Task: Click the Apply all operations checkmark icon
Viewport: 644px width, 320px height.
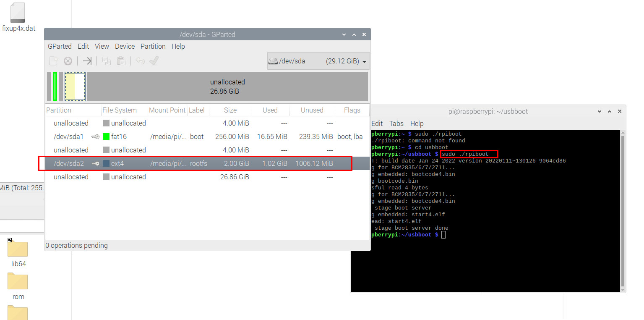Action: [154, 61]
